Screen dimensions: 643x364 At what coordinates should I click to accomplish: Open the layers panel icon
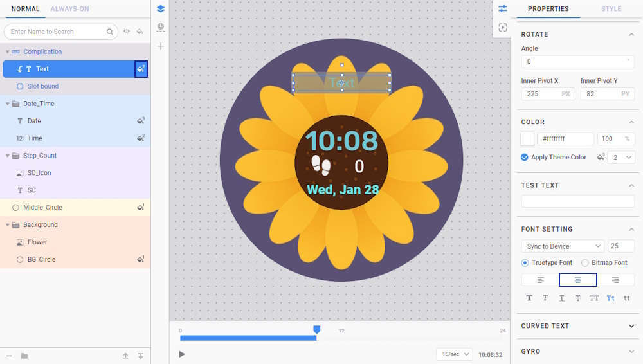click(161, 9)
